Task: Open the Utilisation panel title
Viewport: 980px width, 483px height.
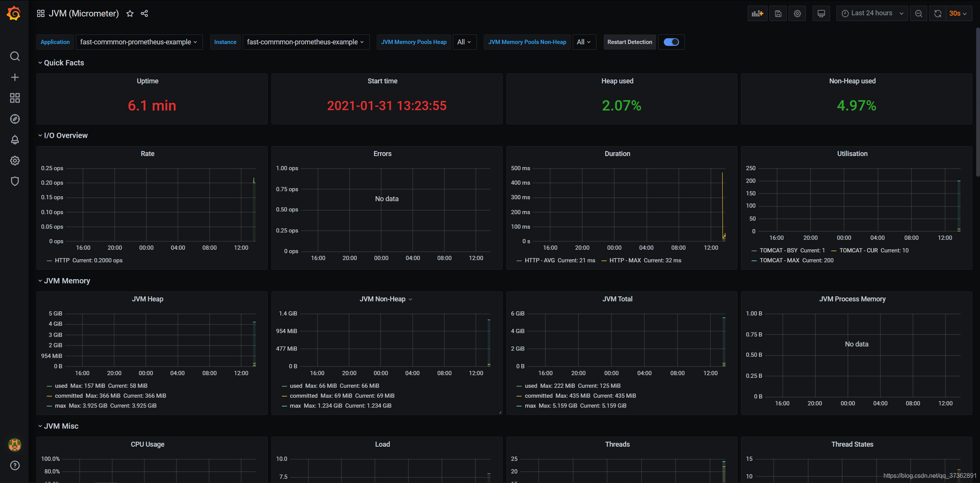Action: (853, 154)
